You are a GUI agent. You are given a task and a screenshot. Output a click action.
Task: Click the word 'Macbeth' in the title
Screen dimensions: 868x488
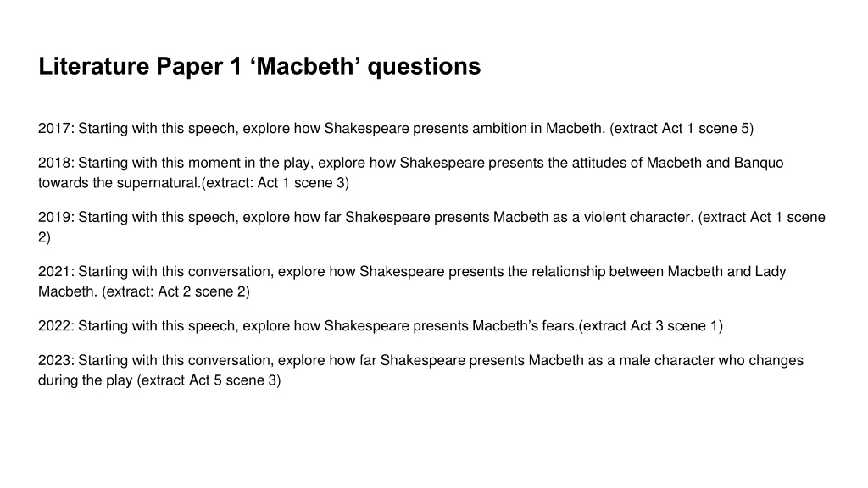(304, 66)
